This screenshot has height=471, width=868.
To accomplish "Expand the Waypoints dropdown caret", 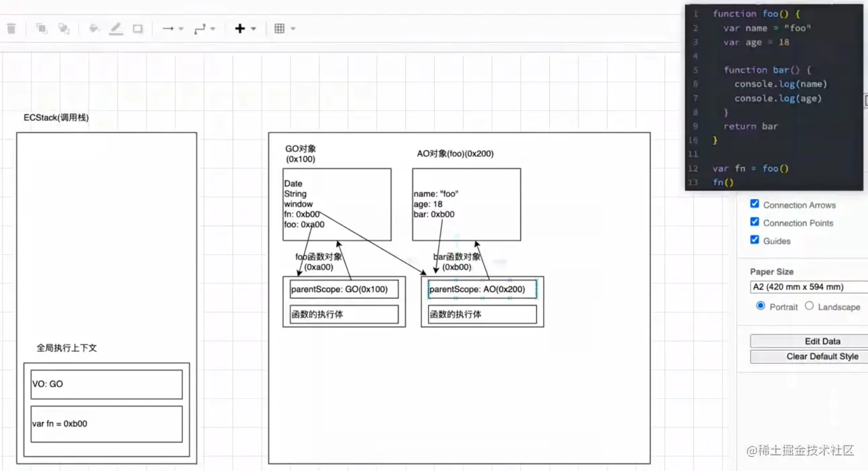I will click(x=212, y=29).
